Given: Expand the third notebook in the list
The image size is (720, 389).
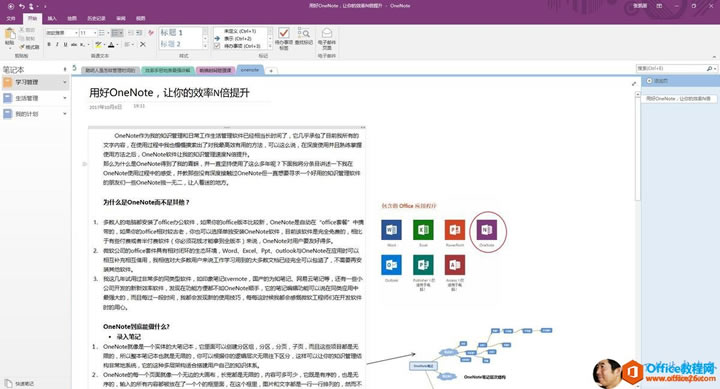Looking at the screenshot, I should click(x=65, y=114).
